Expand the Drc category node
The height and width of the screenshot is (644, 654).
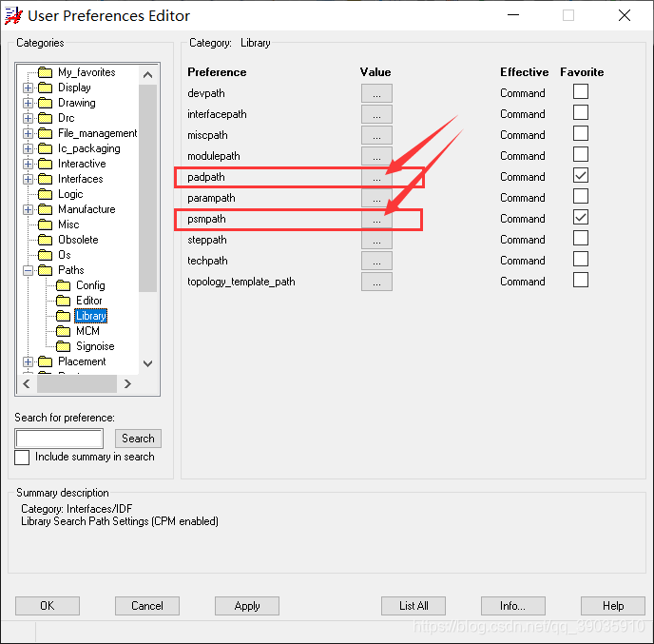[x=28, y=119]
